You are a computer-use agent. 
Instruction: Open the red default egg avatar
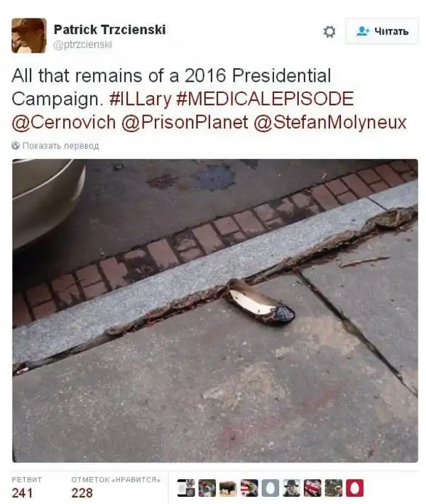tap(355, 488)
